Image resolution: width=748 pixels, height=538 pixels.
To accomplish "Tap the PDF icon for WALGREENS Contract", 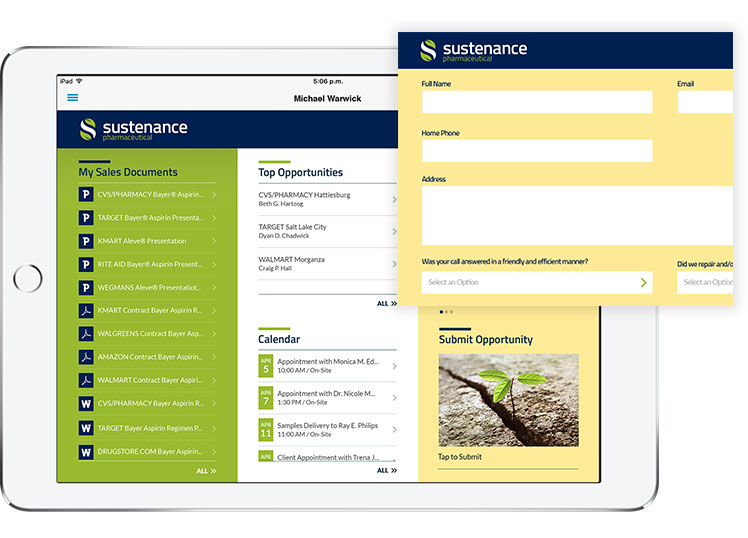I will [86, 334].
